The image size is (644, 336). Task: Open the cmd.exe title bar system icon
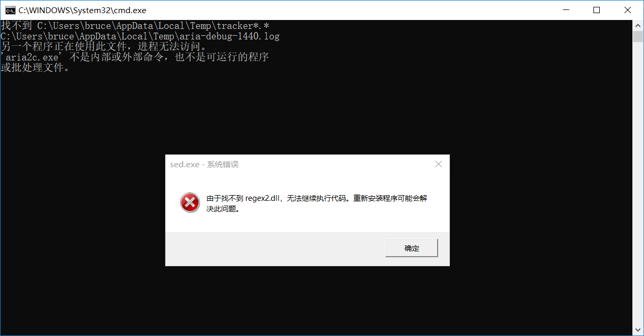[x=10, y=10]
